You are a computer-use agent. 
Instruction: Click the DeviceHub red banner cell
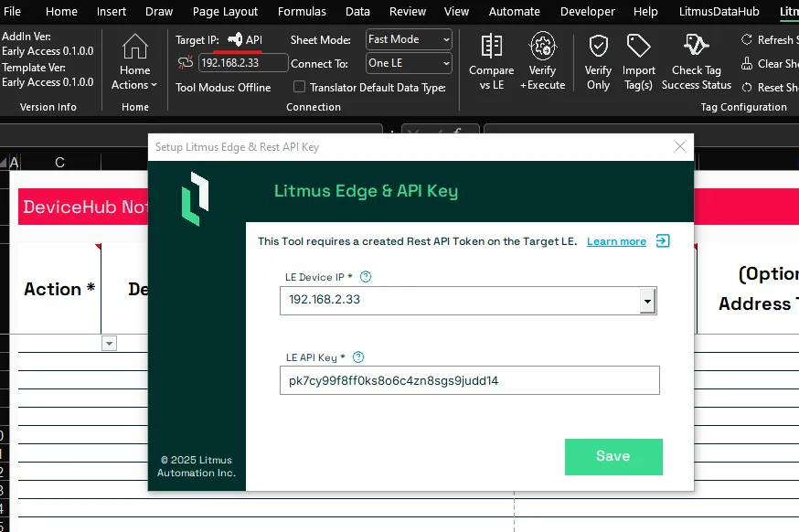[x=83, y=207]
